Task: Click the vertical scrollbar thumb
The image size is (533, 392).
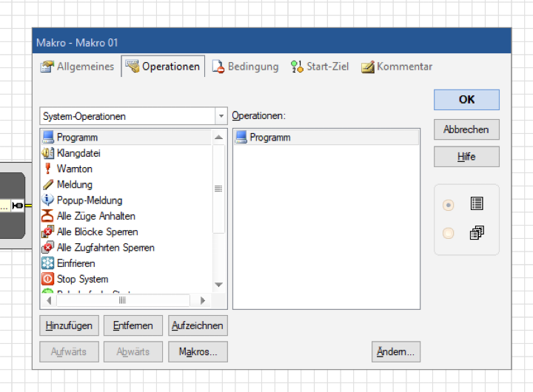Action: tap(218, 189)
